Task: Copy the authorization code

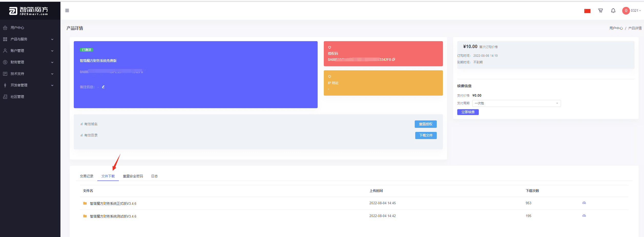Action: click(393, 60)
